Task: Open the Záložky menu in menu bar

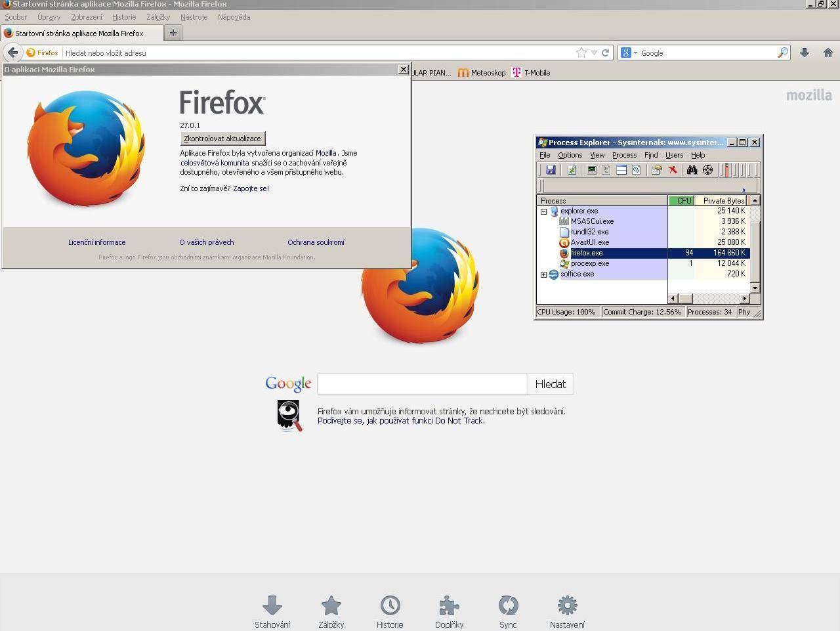Action: 158,17
